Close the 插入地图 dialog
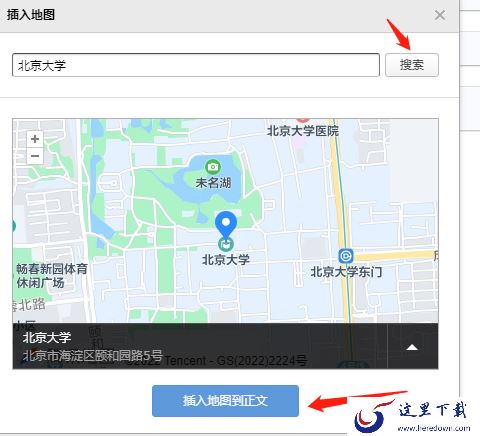The width and height of the screenshot is (480, 436). (440, 15)
